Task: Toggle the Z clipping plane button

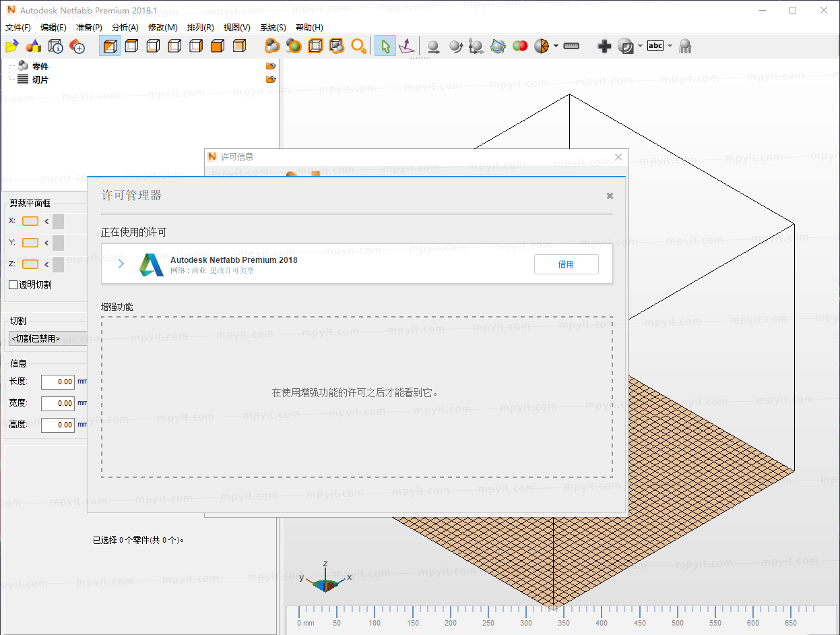Action: pyautogui.click(x=30, y=264)
